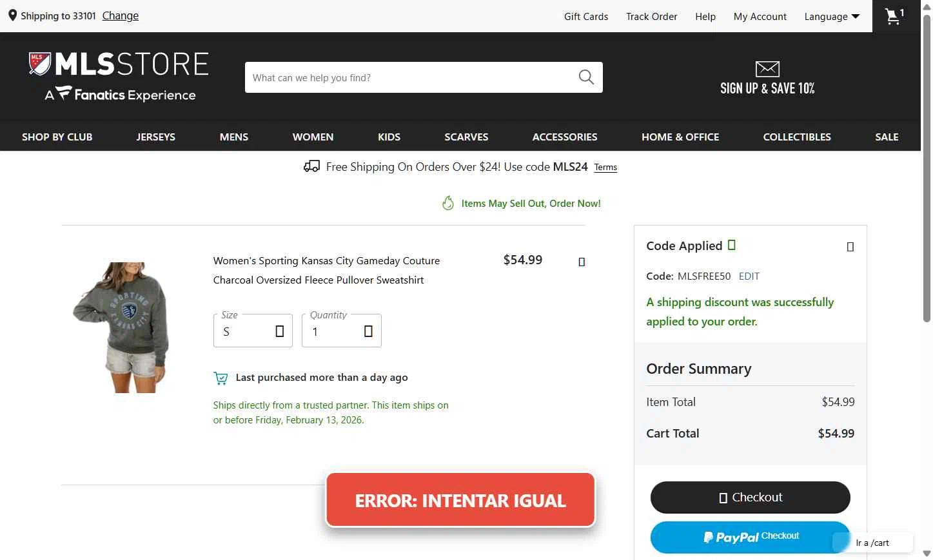Expand the Language menu
The height and width of the screenshot is (560, 933).
(832, 16)
